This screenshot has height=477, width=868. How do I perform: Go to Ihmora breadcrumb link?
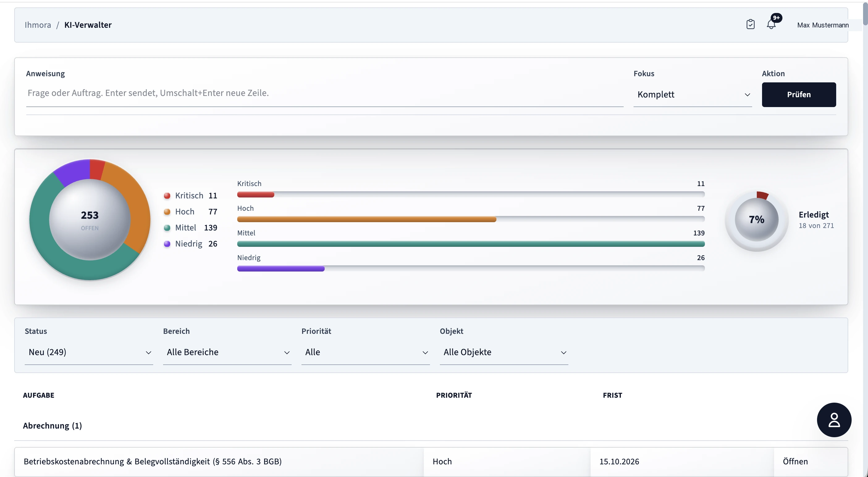[38, 25]
